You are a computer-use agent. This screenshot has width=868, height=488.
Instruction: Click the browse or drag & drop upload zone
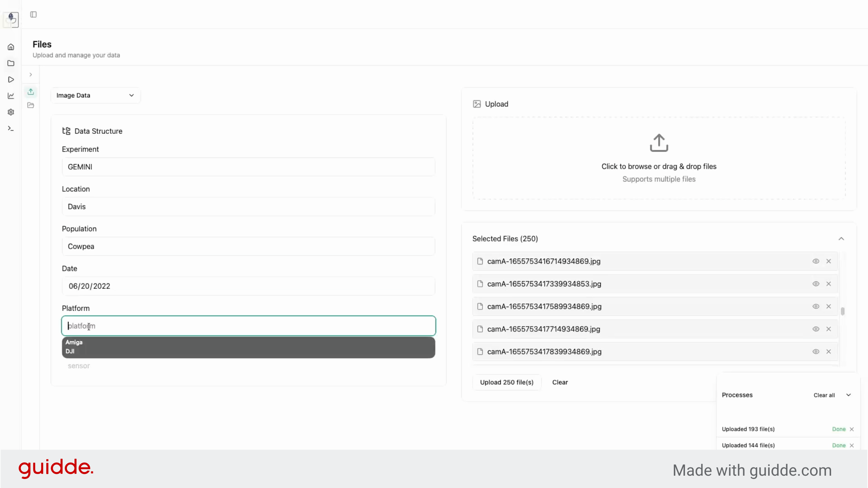(659, 158)
